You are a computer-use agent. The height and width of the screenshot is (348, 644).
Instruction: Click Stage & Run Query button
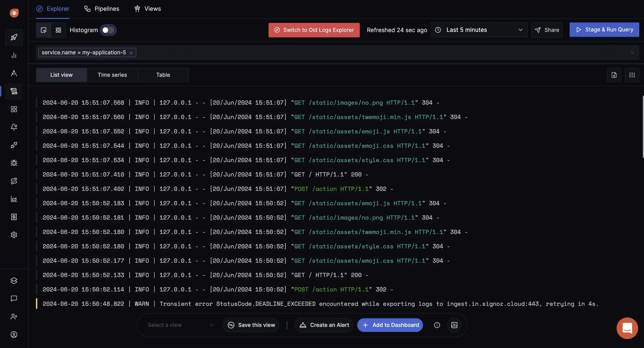coord(604,30)
